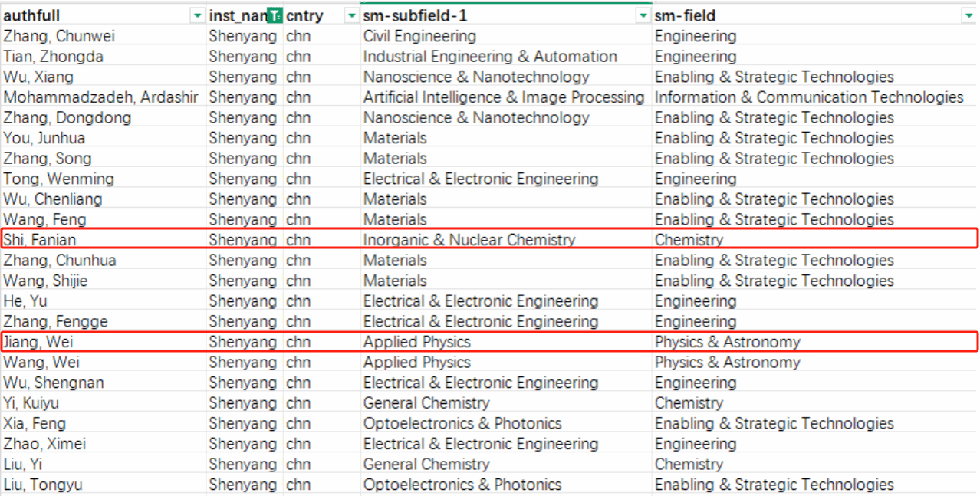Click the Civil Engineering subfield cell
Screen dimensions: 980x496
click(x=419, y=36)
